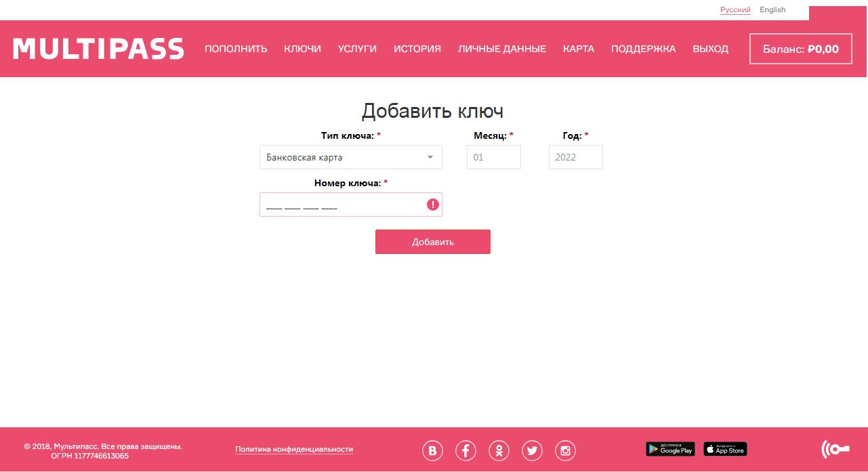
Task: Focus the Номер ключа input field
Action: 351,205
